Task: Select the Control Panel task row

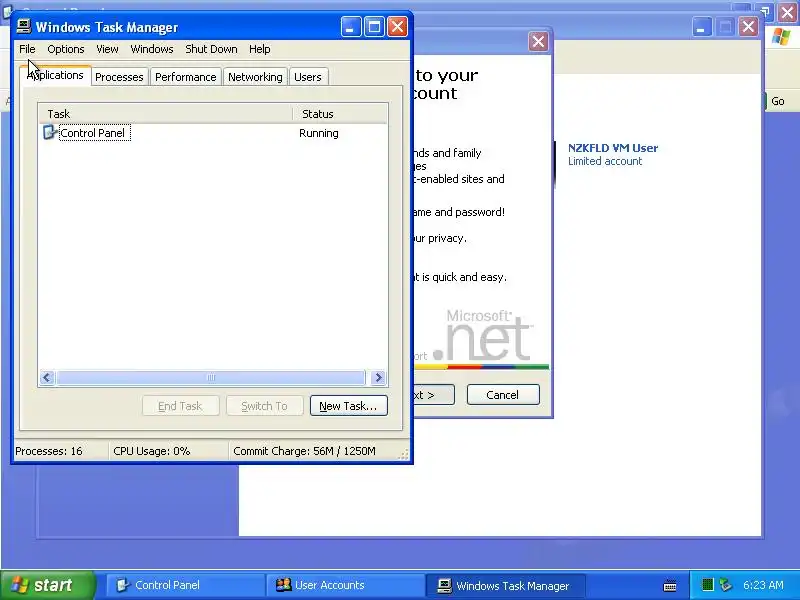Action: click(213, 133)
